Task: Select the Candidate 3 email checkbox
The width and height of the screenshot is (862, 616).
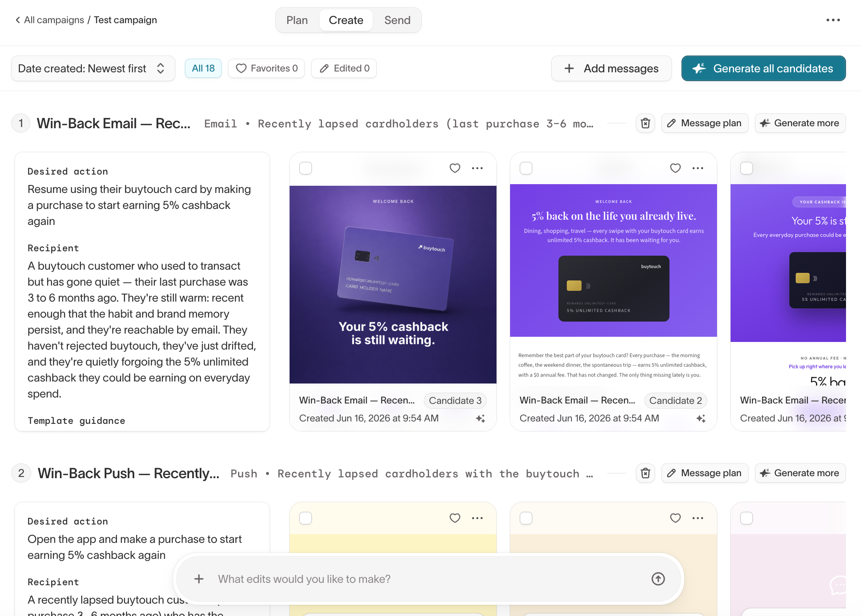Action: coord(306,168)
